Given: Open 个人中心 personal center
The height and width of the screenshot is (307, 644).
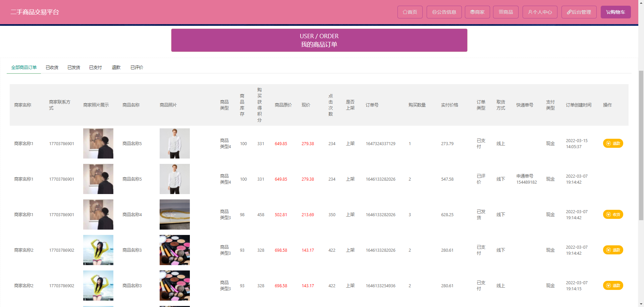Looking at the screenshot, I should (540, 12).
